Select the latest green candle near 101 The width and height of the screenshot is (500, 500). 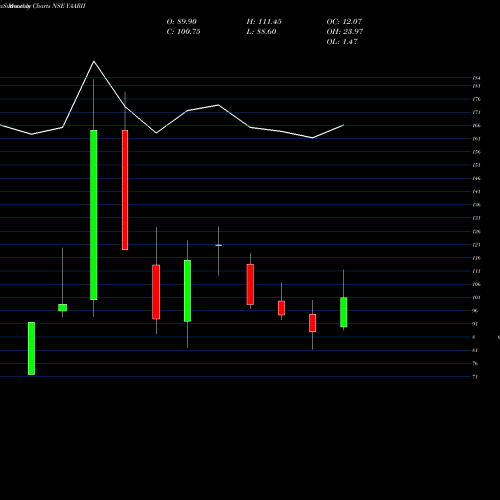coord(344,312)
